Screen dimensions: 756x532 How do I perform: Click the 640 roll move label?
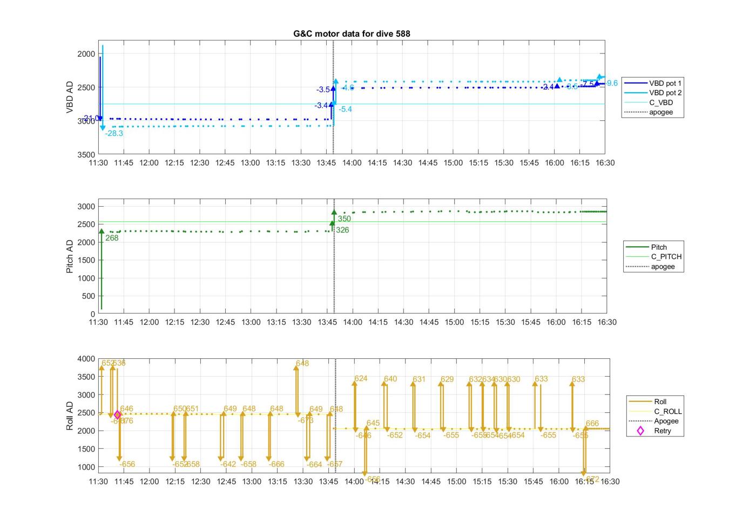coord(390,379)
